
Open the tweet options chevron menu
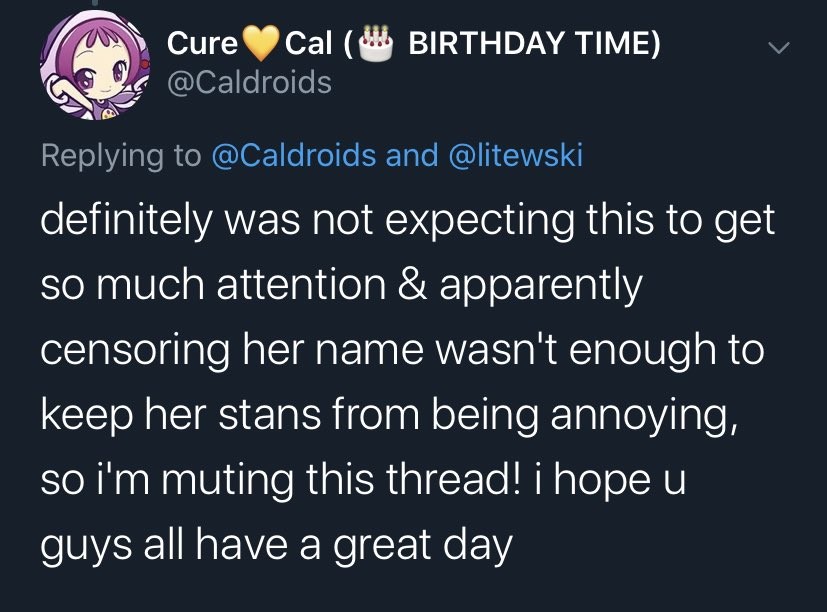(777, 48)
